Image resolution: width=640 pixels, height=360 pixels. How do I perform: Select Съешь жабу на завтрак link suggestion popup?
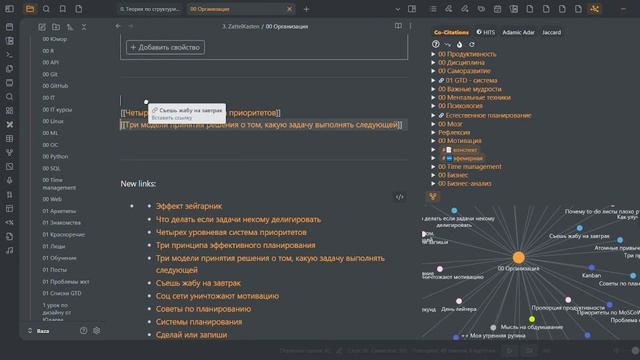tap(187, 113)
